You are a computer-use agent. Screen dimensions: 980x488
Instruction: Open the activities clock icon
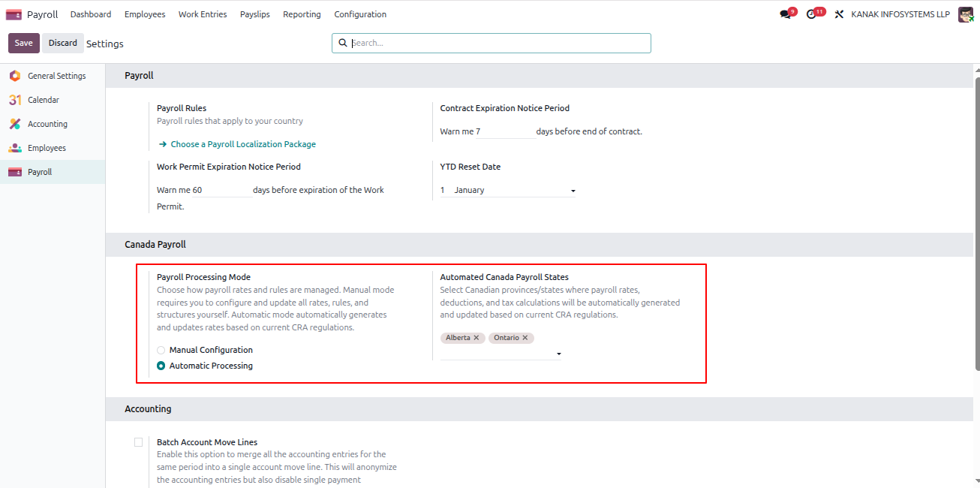click(811, 14)
